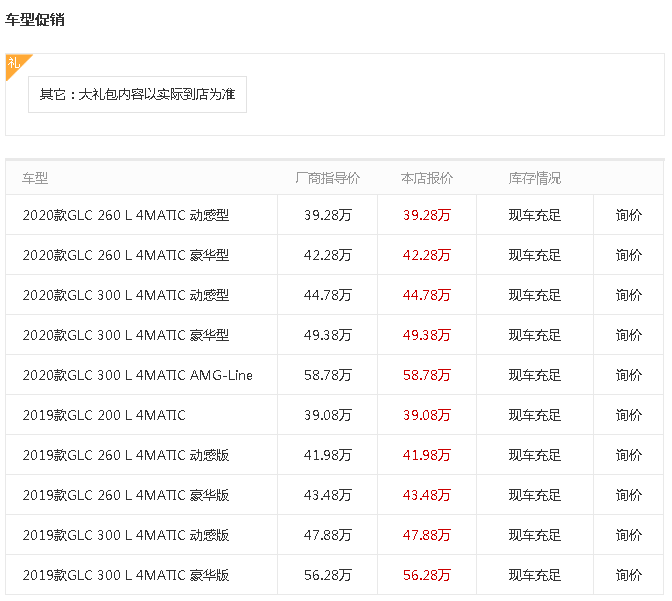Click the 厂商指导价 column header

coord(328,178)
